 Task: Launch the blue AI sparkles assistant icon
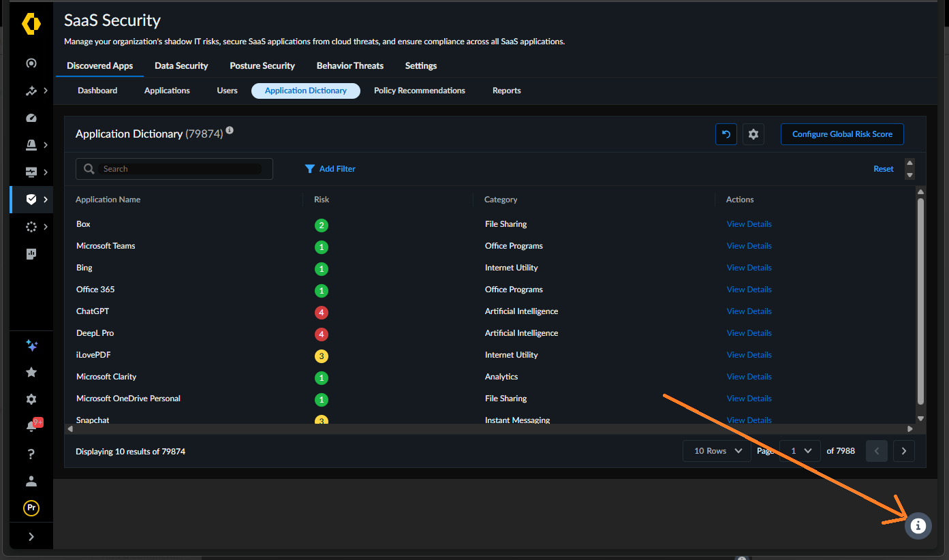tap(31, 345)
